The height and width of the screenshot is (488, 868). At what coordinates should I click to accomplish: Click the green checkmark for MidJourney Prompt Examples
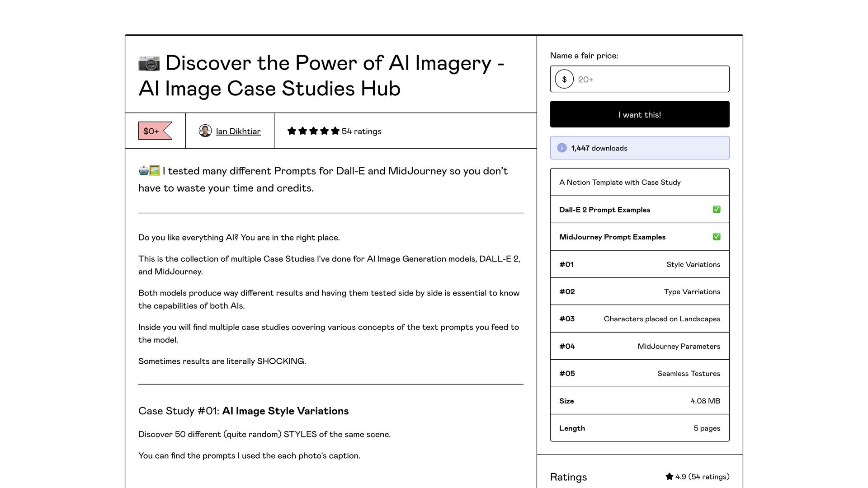pos(716,237)
